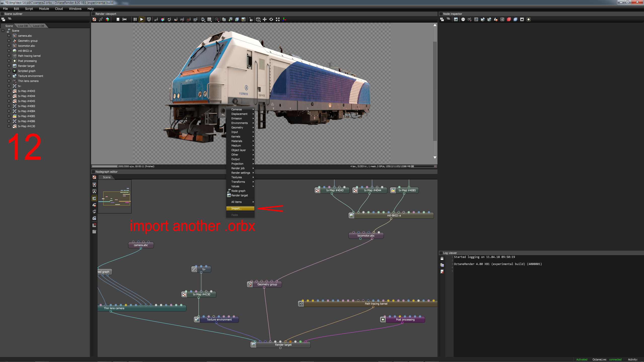The height and width of the screenshot is (362, 644).
Task: Open the Script menu
Action: (x=29, y=9)
